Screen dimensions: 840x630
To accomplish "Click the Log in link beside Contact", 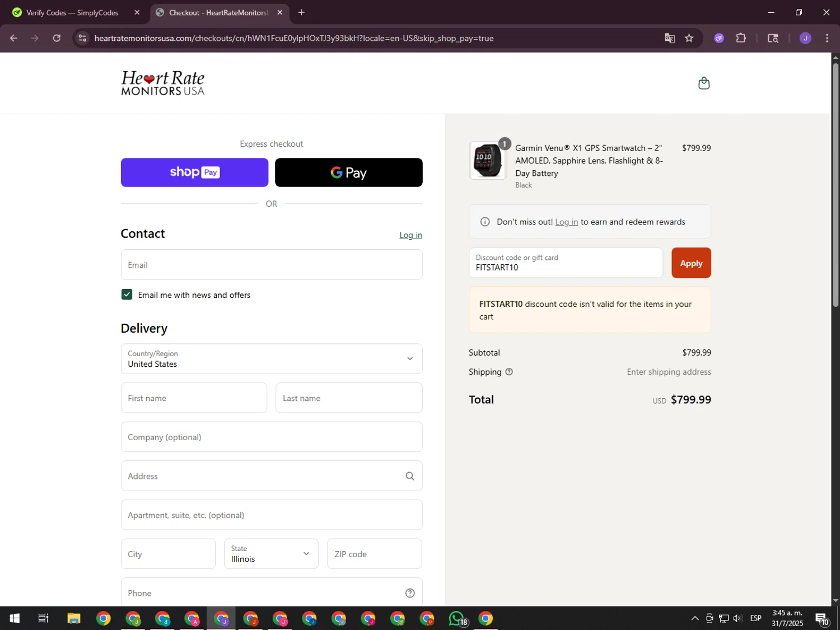I will [410, 235].
